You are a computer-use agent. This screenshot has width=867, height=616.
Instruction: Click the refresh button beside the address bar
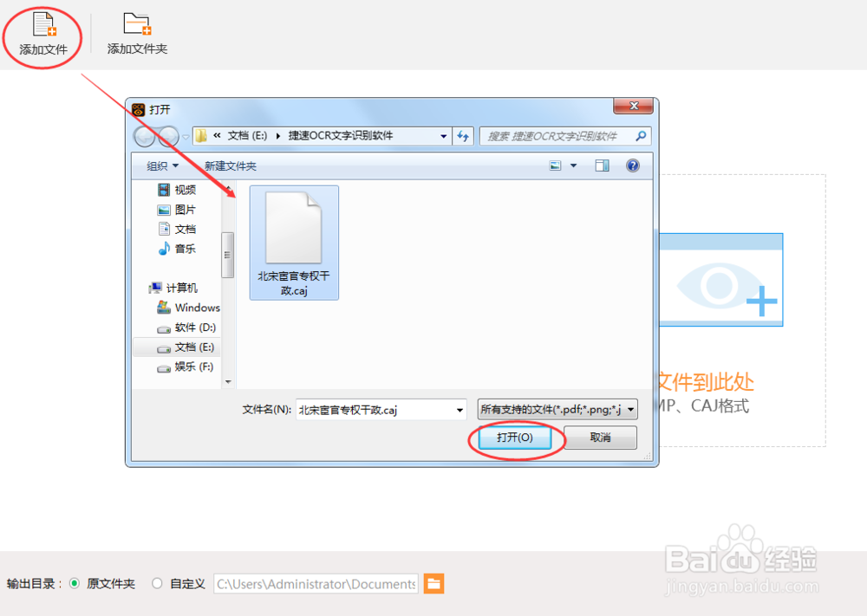pos(463,136)
